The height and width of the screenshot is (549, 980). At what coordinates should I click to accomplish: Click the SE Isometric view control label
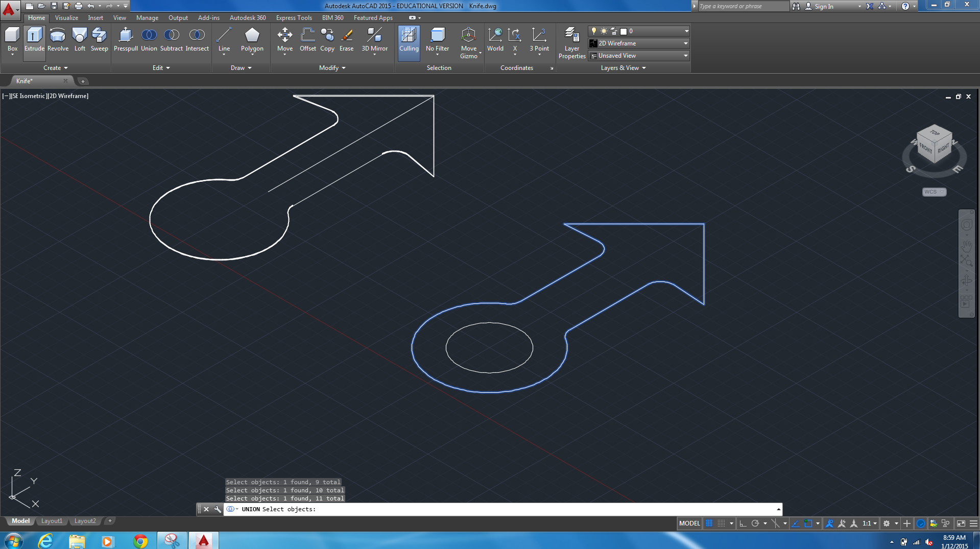29,96
